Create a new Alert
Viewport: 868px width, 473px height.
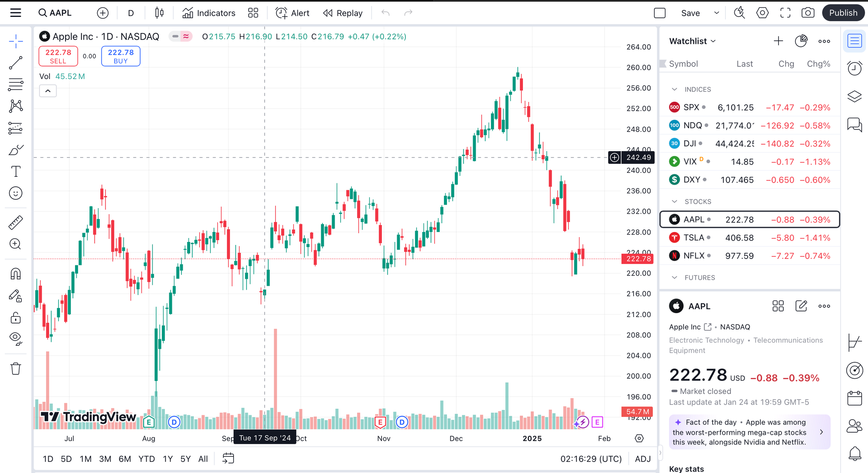pyautogui.click(x=293, y=13)
